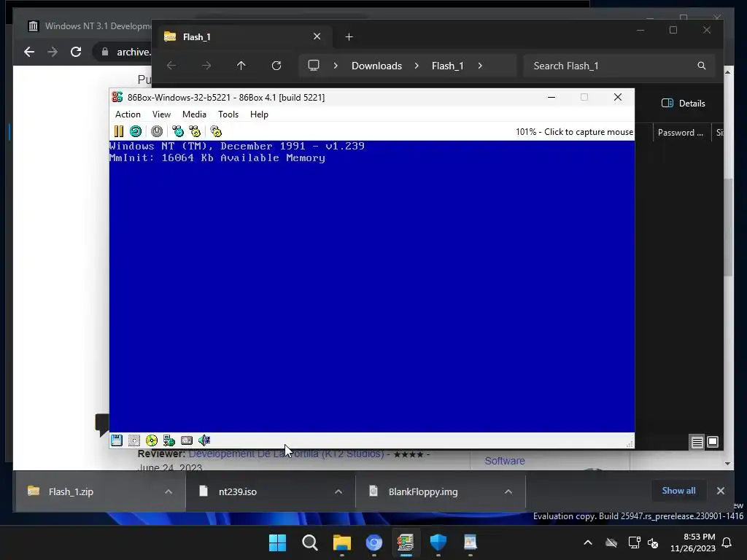Screen dimensions: 747x560
Task: Open the View menu
Action: (161, 114)
